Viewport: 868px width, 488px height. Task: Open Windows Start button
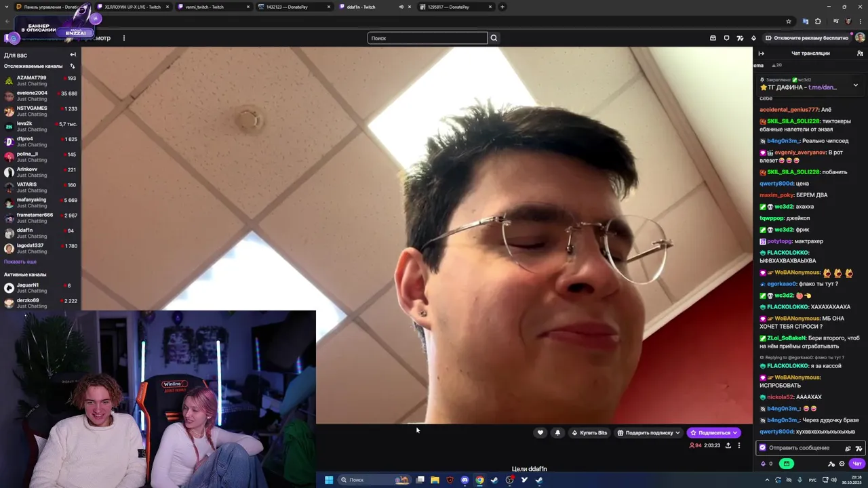click(x=328, y=480)
